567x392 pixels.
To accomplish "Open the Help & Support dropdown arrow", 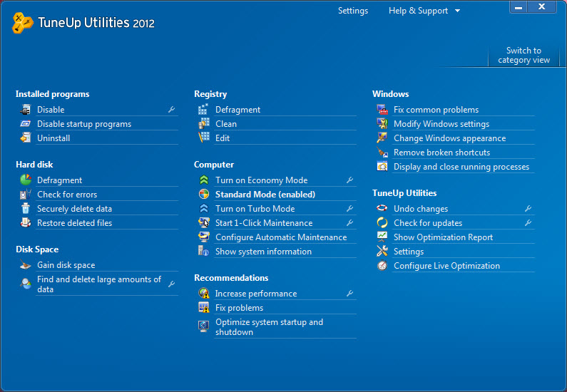I will [x=457, y=11].
